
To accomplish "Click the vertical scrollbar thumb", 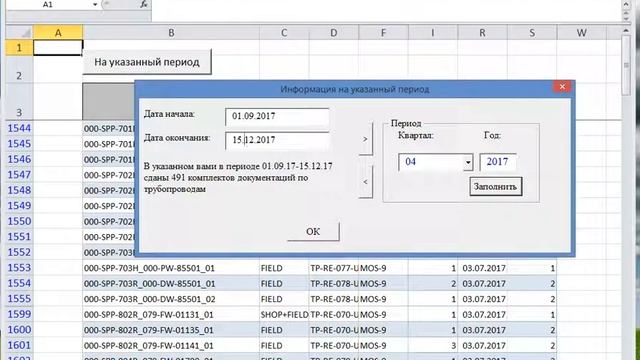I will click(626, 65).
